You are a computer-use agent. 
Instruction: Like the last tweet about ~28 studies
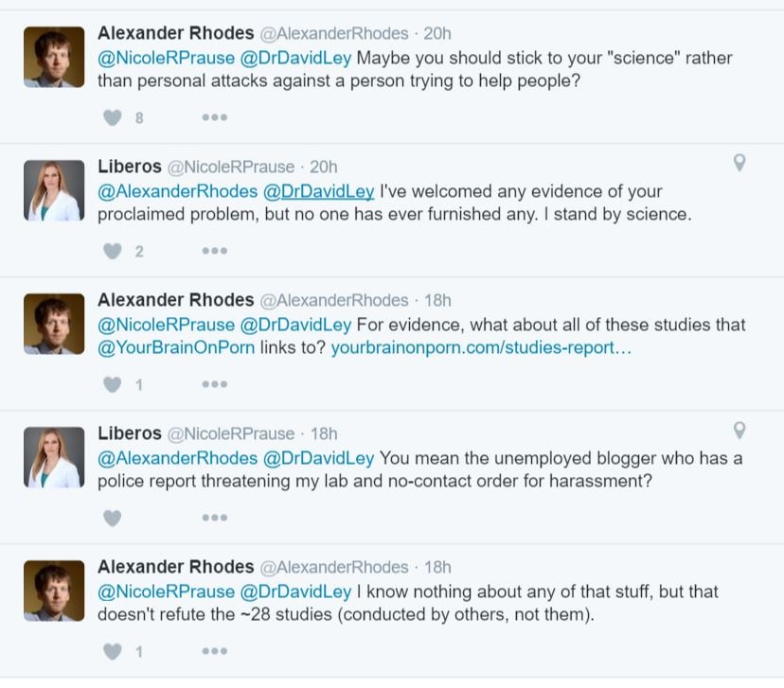click(x=113, y=651)
